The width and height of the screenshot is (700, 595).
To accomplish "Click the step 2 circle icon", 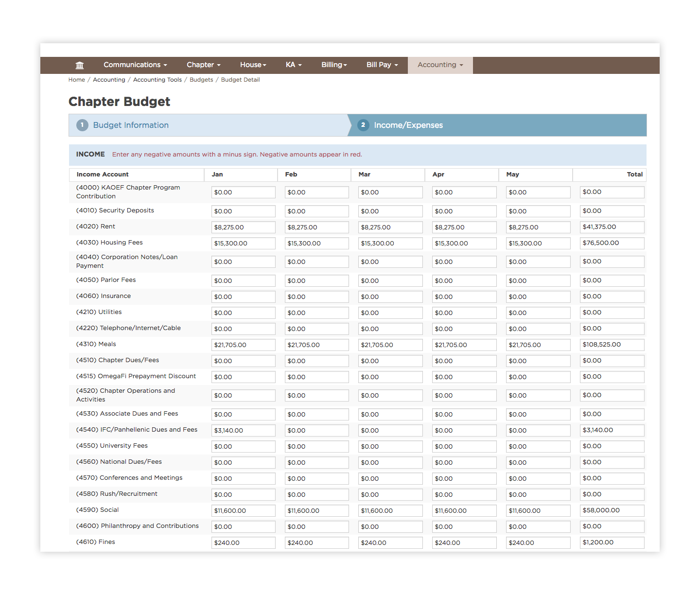I will 363,125.
